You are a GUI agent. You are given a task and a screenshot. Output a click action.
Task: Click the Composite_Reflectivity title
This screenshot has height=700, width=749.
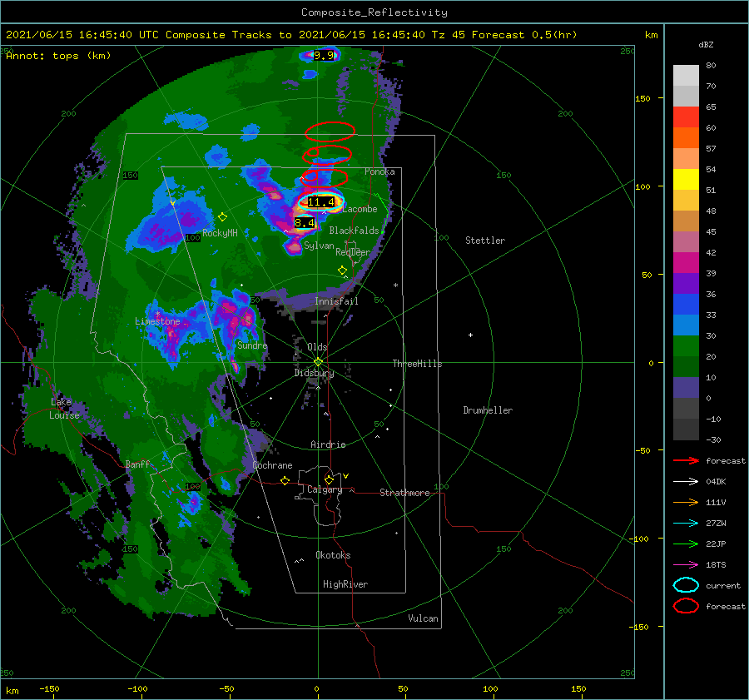[374, 12]
